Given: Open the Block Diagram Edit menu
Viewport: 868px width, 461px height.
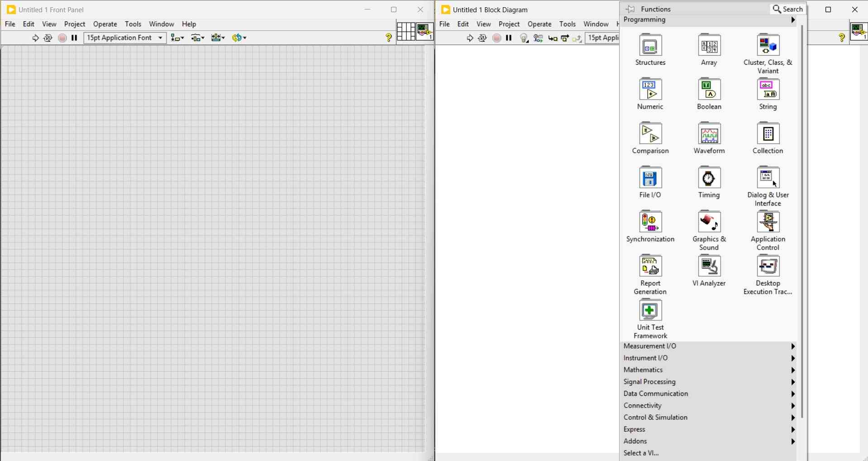Looking at the screenshot, I should [463, 24].
